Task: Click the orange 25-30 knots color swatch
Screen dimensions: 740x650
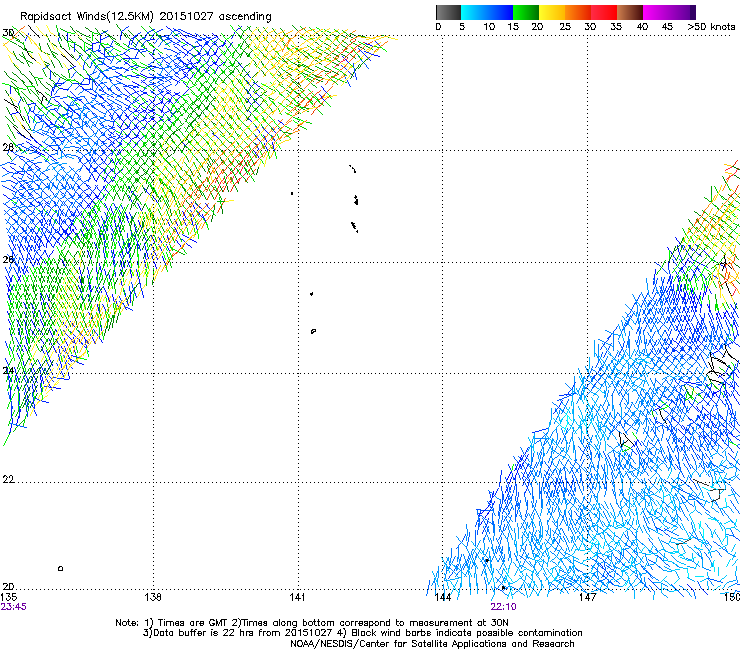Action: tap(578, 12)
